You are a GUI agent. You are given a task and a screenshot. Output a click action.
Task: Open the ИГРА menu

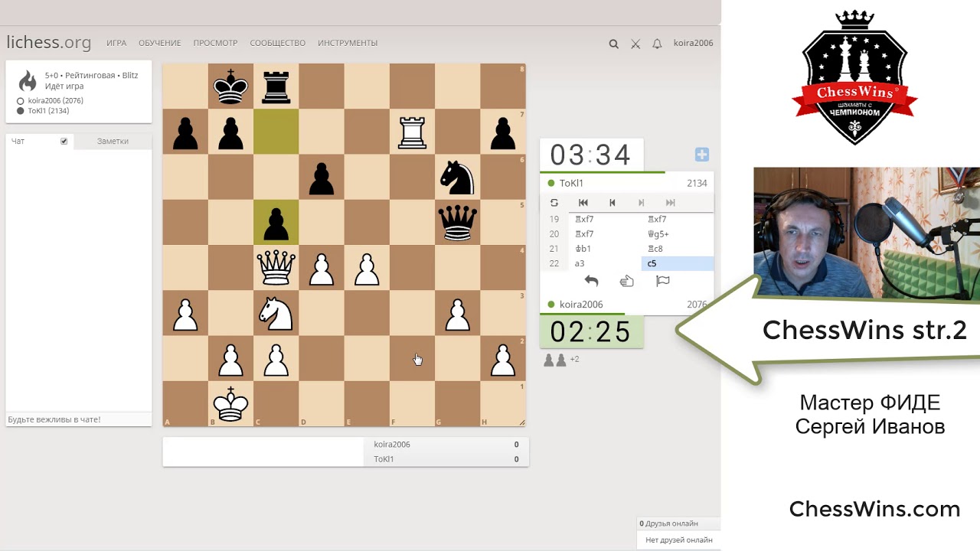coord(116,43)
